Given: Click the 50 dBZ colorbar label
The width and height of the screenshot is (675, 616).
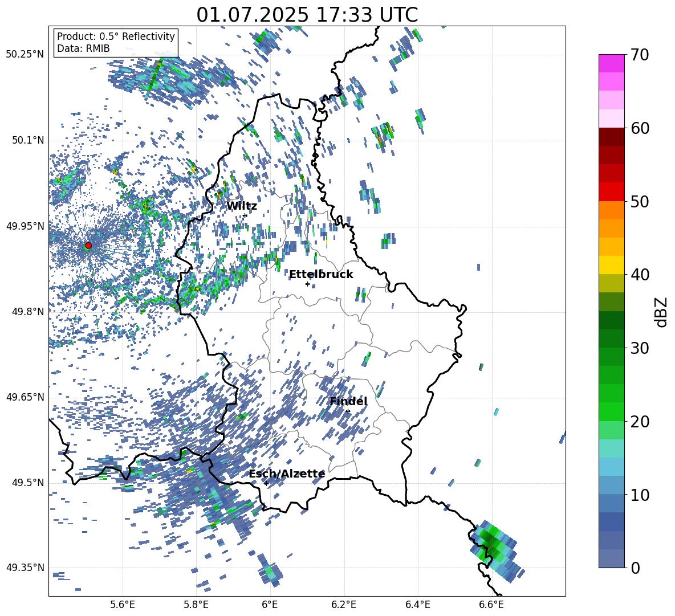Looking at the screenshot, I should coord(639,201).
